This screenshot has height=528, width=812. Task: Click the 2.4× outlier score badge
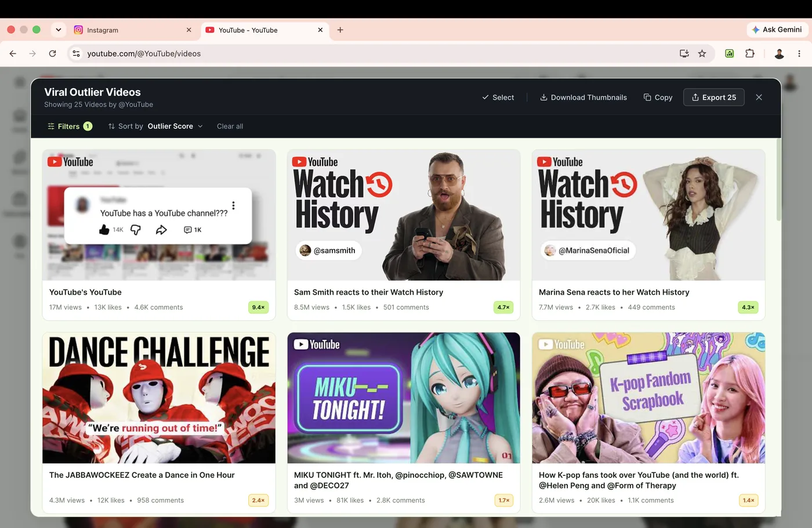pos(258,500)
